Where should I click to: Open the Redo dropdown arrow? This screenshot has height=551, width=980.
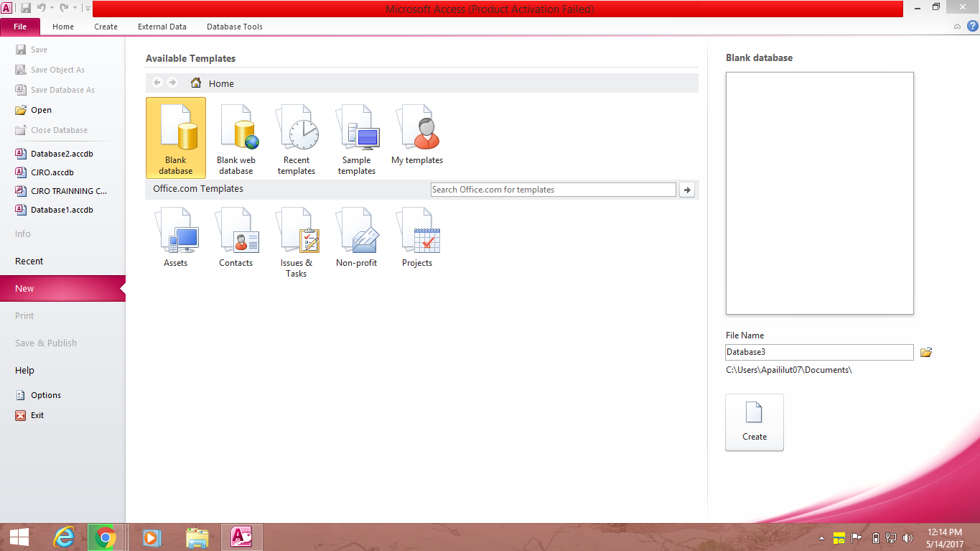(75, 9)
